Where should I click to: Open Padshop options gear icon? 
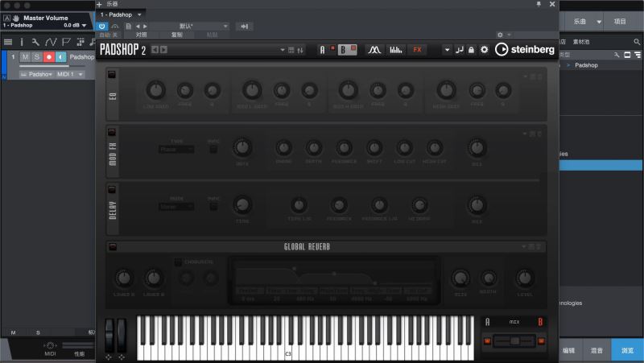click(485, 50)
